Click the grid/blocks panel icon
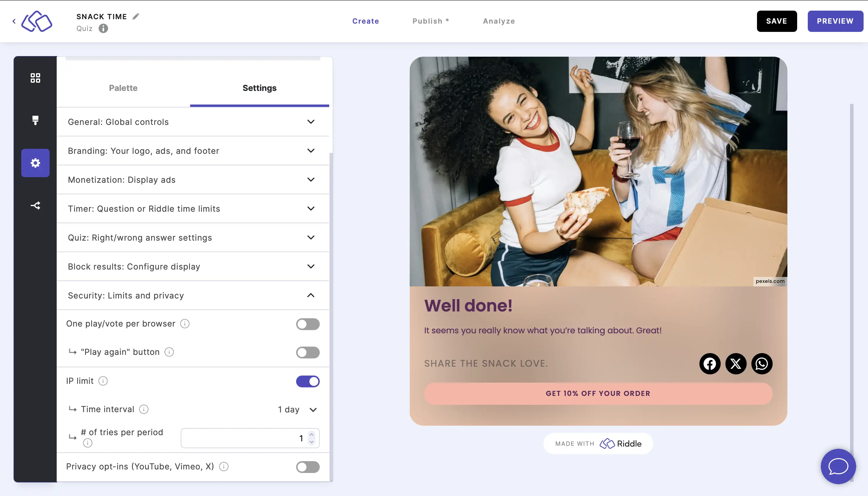Screen dimensions: 868x496 [35, 77]
